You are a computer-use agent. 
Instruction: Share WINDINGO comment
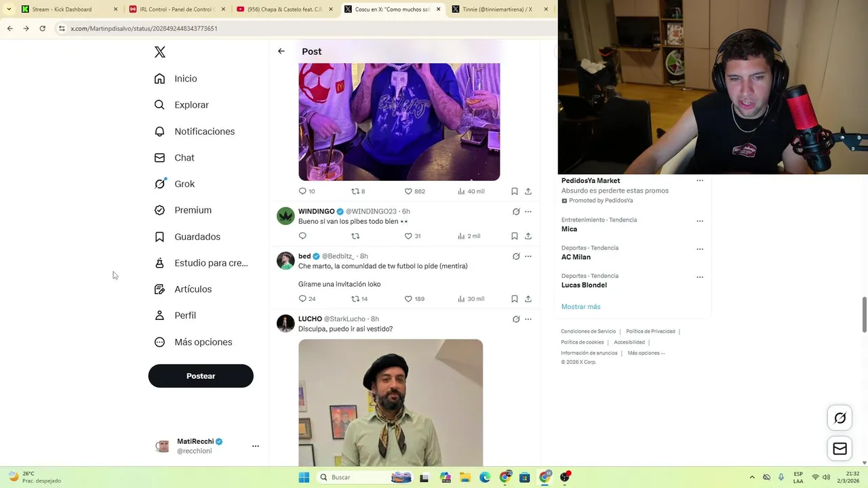point(528,236)
